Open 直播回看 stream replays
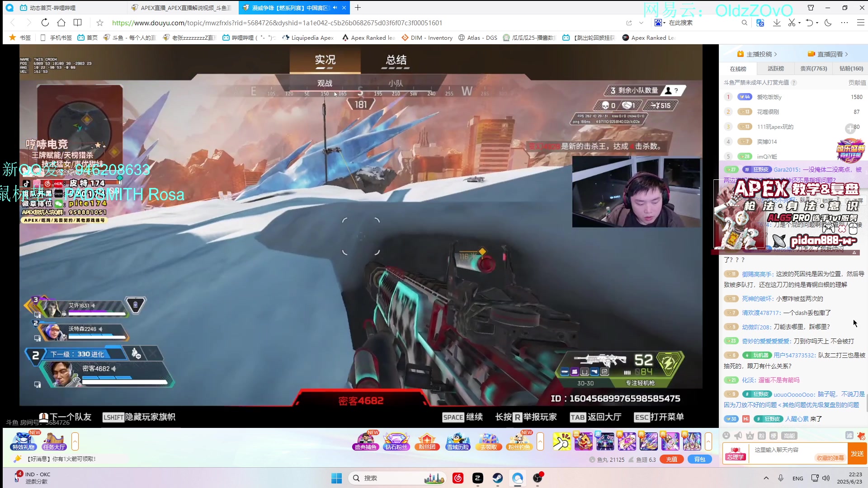 click(x=827, y=54)
